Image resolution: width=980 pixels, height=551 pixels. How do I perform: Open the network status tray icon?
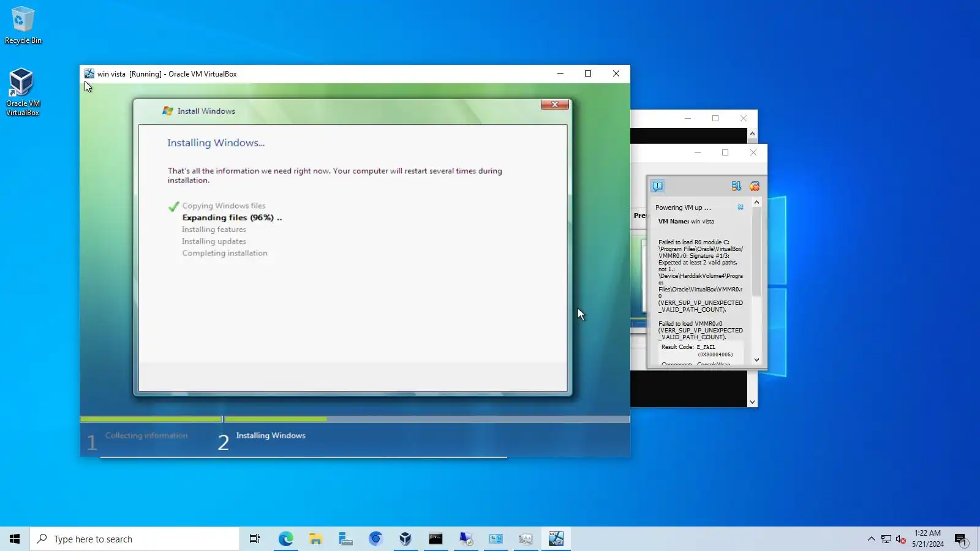coord(886,539)
